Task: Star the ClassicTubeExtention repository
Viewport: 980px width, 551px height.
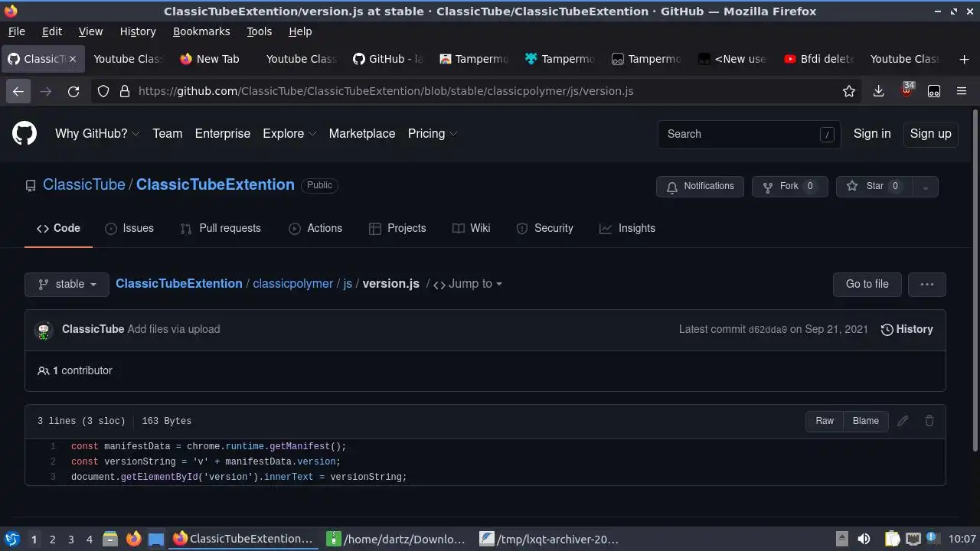Action: 874,187
